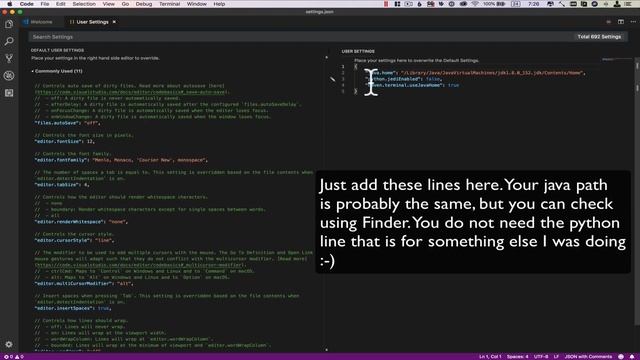Click the Ln 1, Col 1 status item
This screenshot has height=360, width=640.
490,357
